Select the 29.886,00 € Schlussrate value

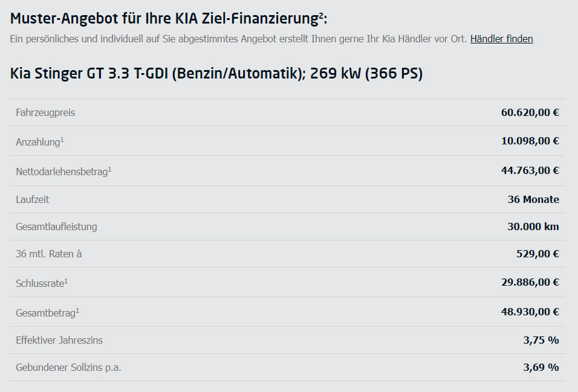pyautogui.click(x=530, y=282)
